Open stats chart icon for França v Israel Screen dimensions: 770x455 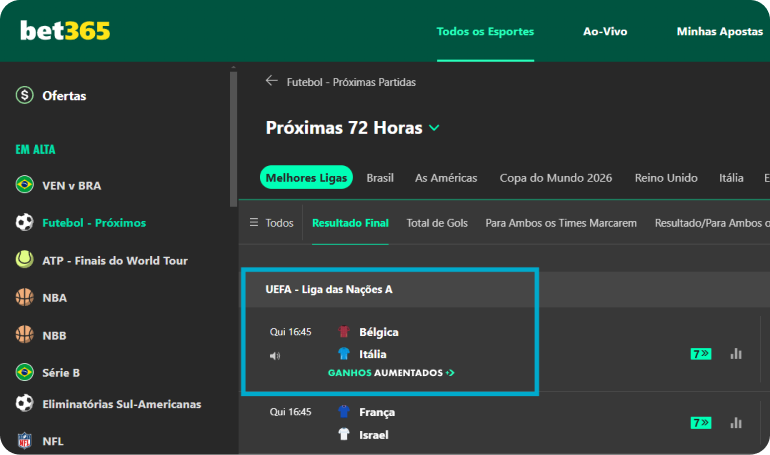pyautogui.click(x=736, y=423)
